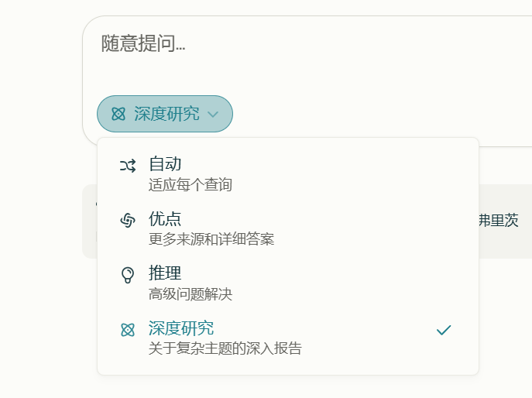Click the 更多来源和详细答案 description

[x=211, y=239]
